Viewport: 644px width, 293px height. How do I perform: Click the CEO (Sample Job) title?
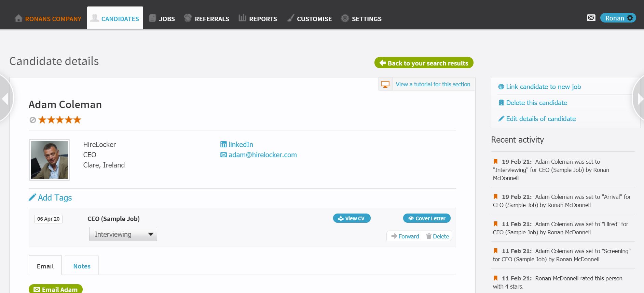[x=113, y=219]
